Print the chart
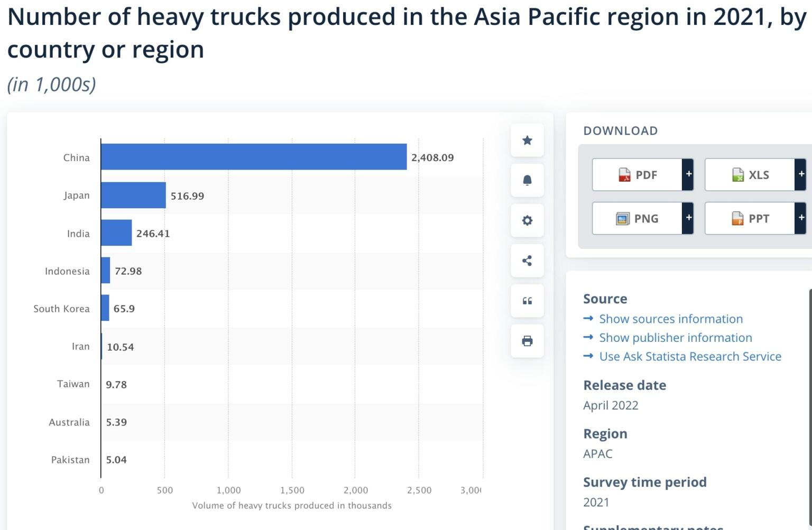812x530 pixels. click(527, 341)
